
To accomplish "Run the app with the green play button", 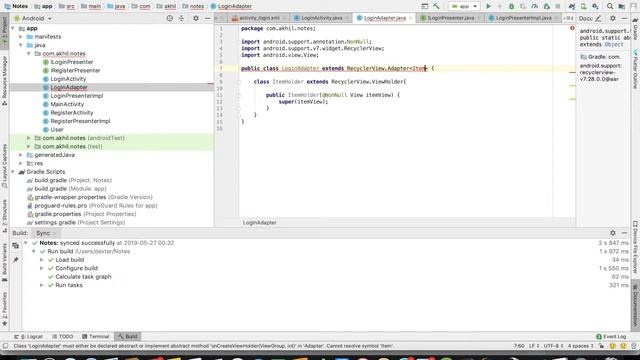I will click(488, 6).
